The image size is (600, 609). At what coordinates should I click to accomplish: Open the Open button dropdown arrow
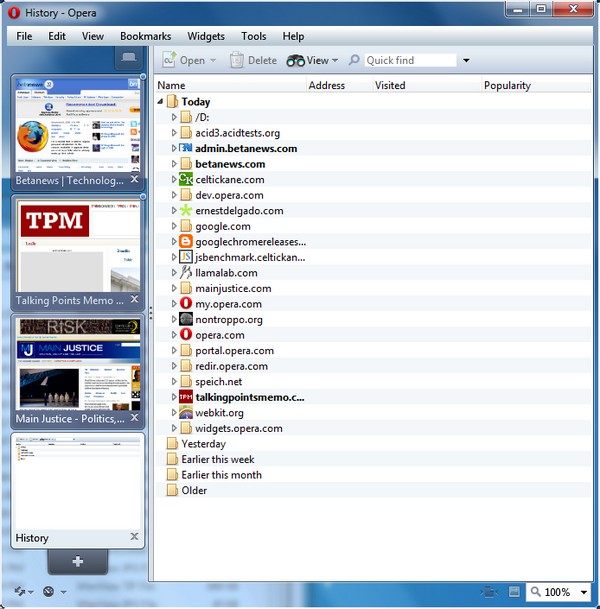tap(213, 61)
